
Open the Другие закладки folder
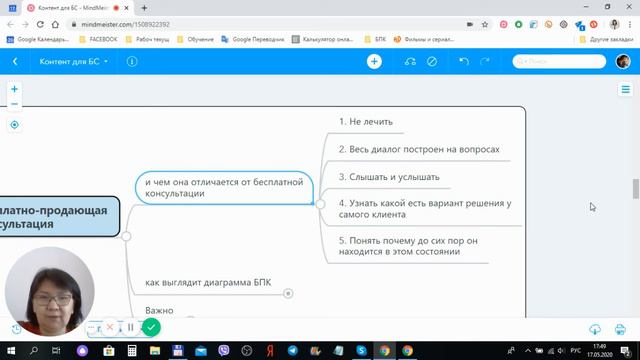tap(606, 39)
